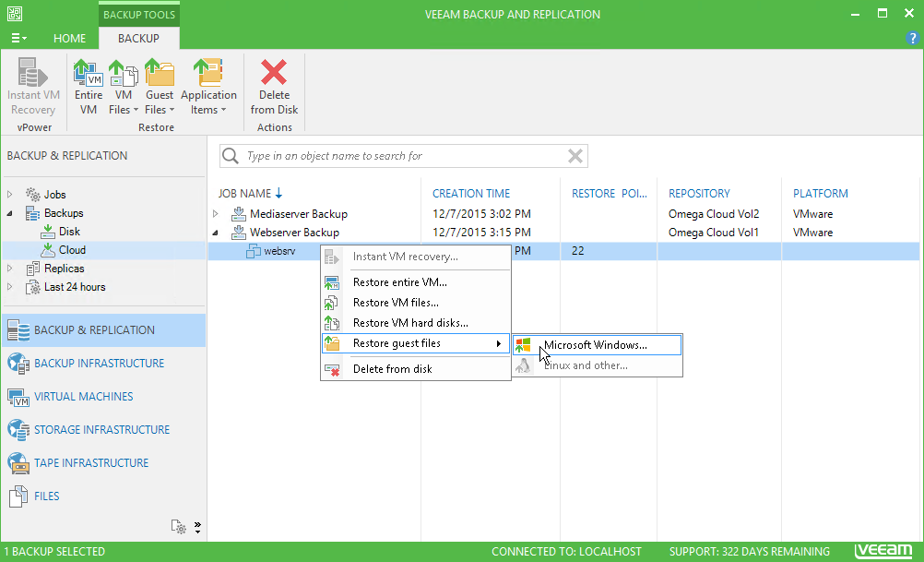The height and width of the screenshot is (562, 924).
Task: Select the Backup ribbon tab
Action: tap(138, 39)
